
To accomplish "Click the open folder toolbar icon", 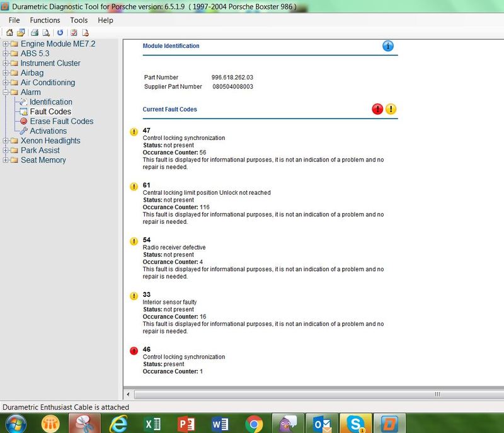I will click(21, 33).
